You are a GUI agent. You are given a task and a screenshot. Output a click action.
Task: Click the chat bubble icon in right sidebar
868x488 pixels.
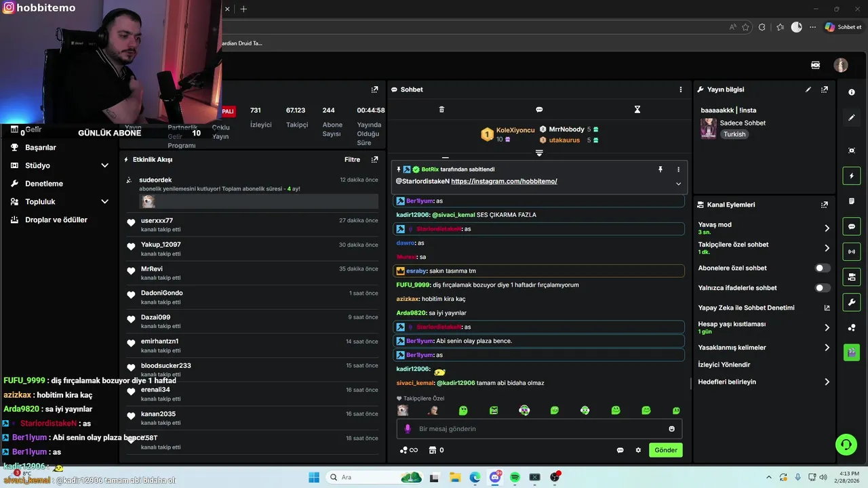click(x=852, y=226)
